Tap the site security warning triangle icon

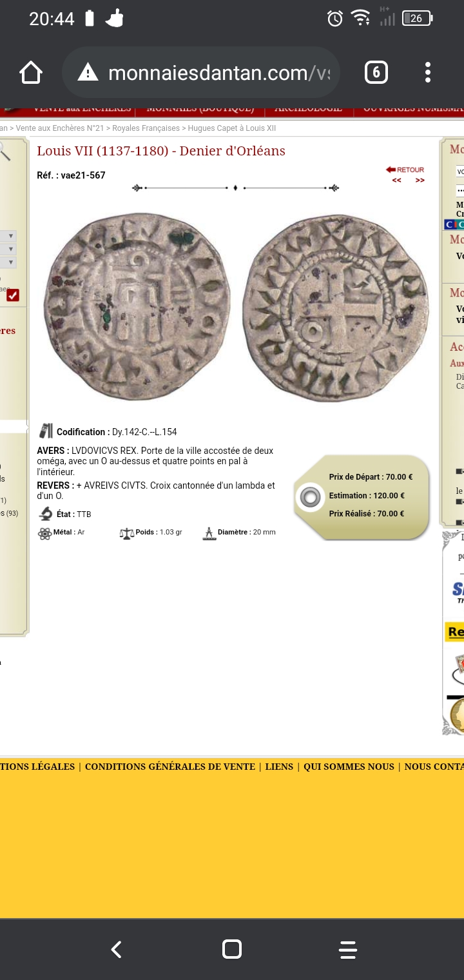[x=88, y=72]
